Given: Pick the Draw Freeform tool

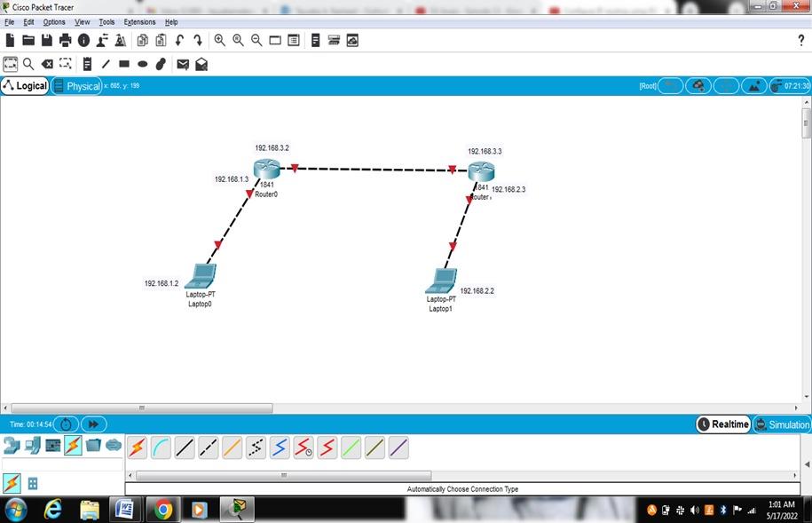Looking at the screenshot, I should click(161, 64).
